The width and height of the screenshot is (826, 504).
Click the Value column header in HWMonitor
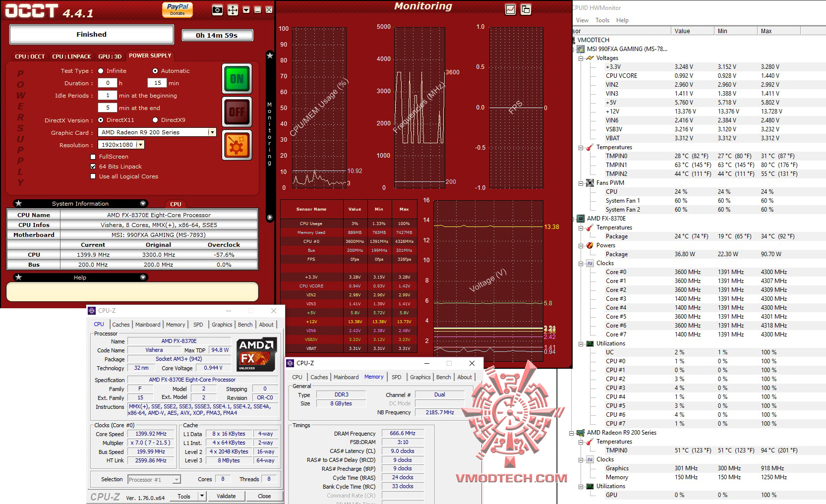693,31
